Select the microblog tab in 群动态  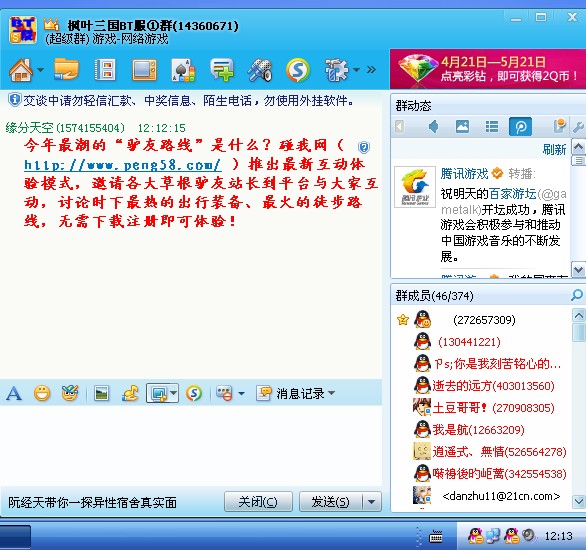click(521, 127)
